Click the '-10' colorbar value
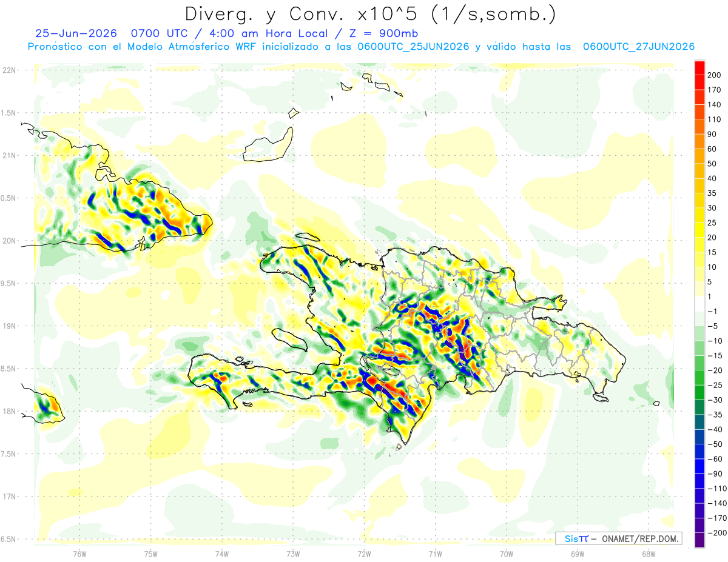 tap(716, 341)
